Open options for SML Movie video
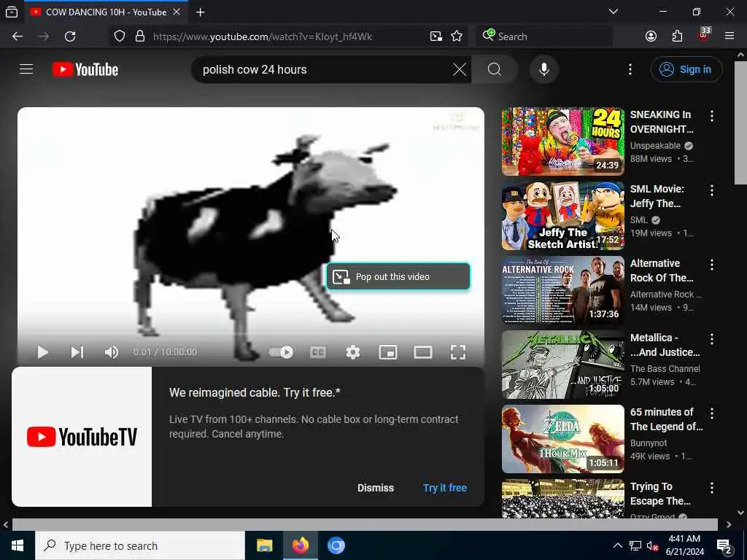747x560 pixels. (x=712, y=190)
